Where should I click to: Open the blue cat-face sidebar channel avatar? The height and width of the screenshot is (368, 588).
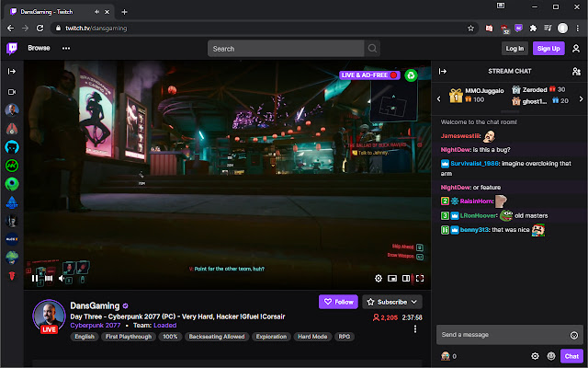12,147
